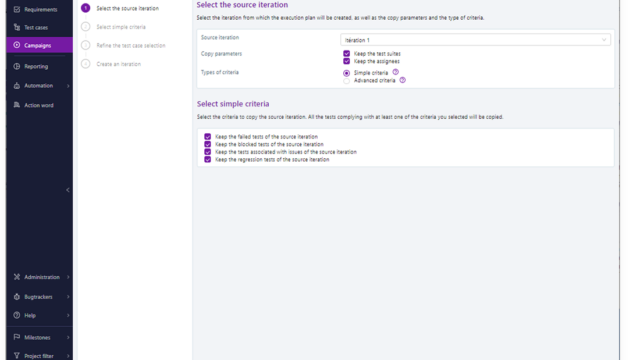Click step 1 circle in wizard
640x360 pixels.
click(85, 8)
